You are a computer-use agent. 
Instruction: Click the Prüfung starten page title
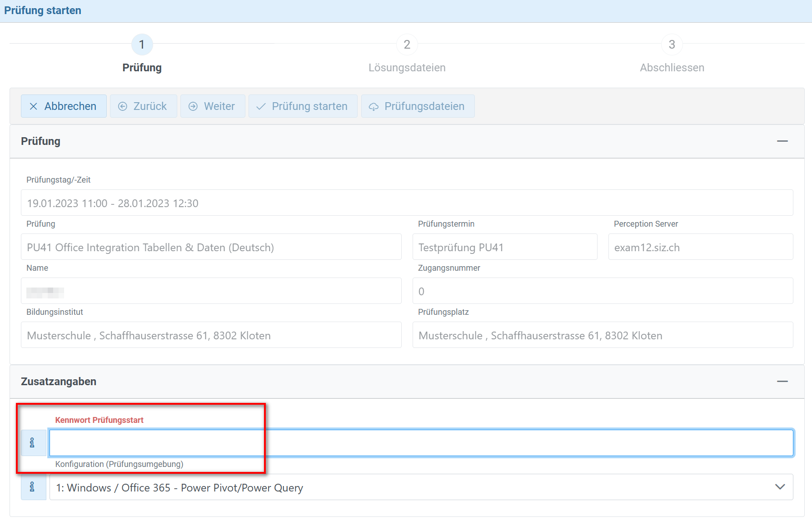(x=43, y=10)
